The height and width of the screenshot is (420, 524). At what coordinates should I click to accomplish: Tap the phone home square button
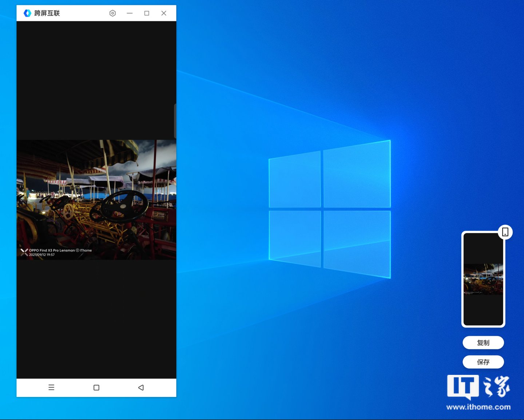[x=96, y=388]
